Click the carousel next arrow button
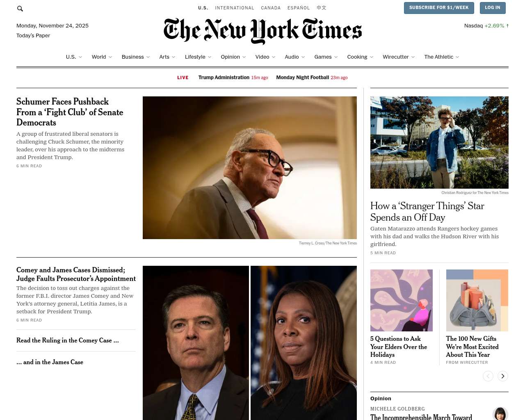 click(503, 376)
